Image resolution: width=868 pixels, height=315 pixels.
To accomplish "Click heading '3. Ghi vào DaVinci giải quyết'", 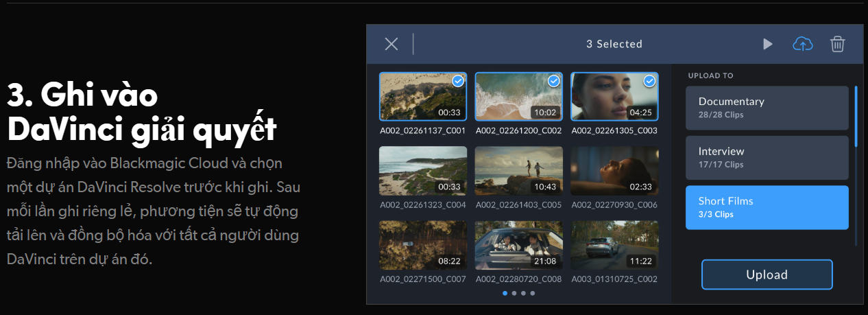I will pos(142,113).
